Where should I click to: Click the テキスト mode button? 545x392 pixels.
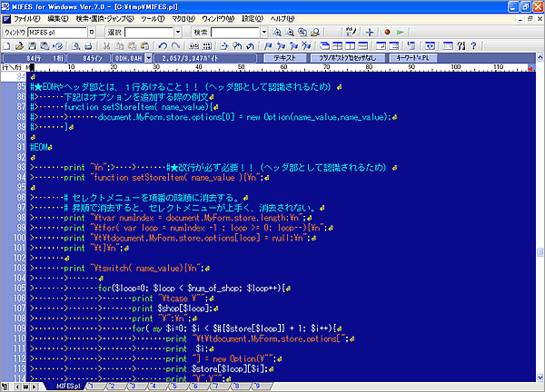click(x=285, y=58)
